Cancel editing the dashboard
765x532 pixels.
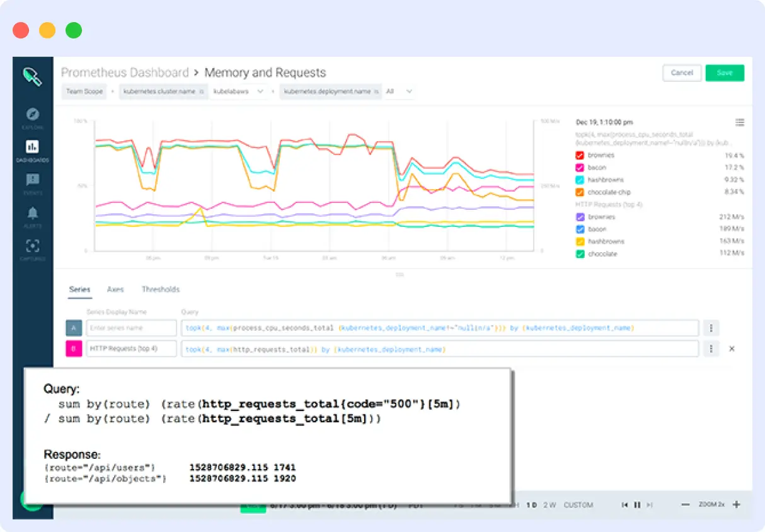[x=682, y=72]
